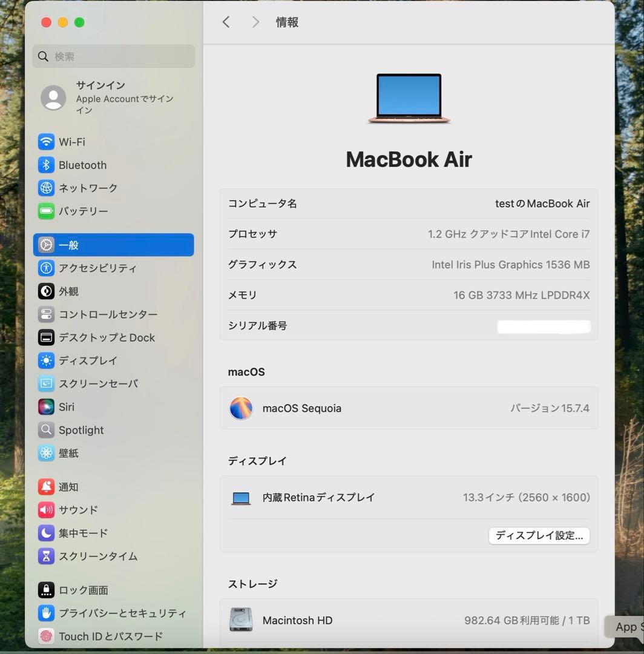This screenshot has width=644, height=654.
Task: Click the MacBook Air laptop image
Action: click(409, 99)
